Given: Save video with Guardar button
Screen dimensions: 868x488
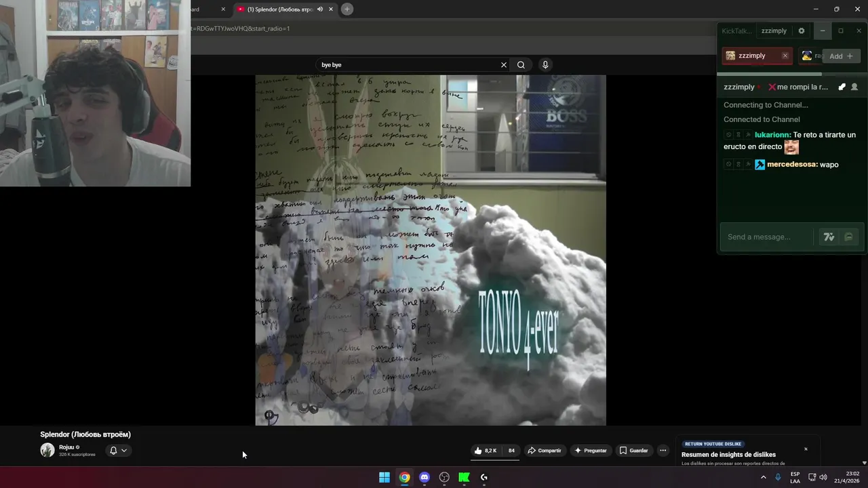Looking at the screenshot, I should click(x=633, y=451).
